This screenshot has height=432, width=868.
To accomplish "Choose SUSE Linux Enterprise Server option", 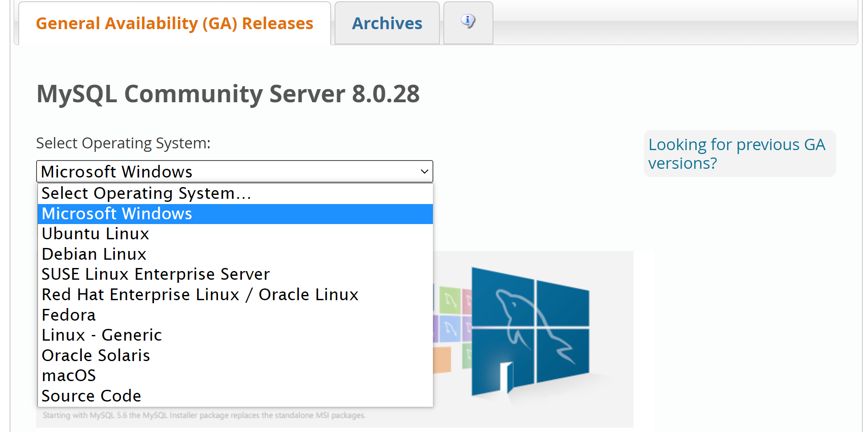I will (235, 275).
